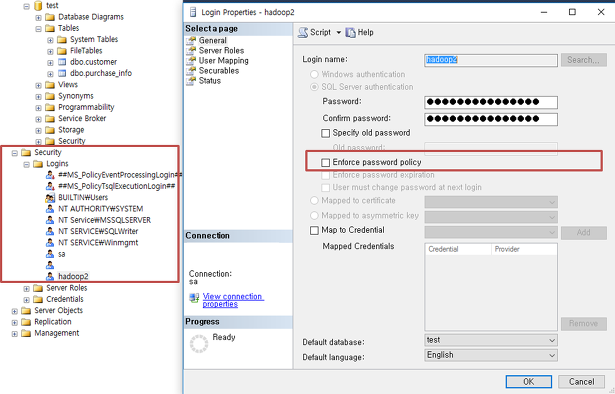
Task: Collapse the Tables tree node
Action: [x=38, y=29]
